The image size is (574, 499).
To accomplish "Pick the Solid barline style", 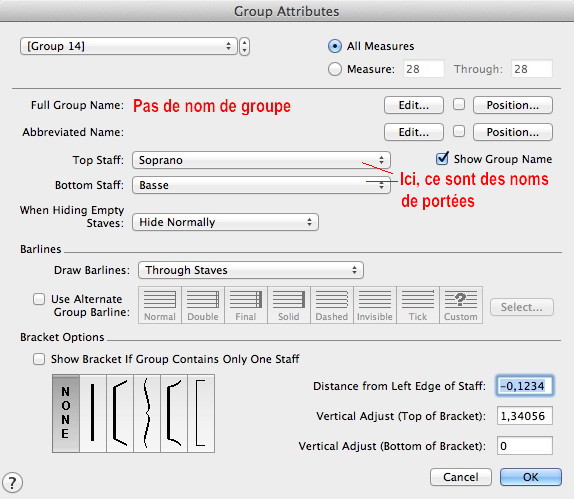I will 289,305.
